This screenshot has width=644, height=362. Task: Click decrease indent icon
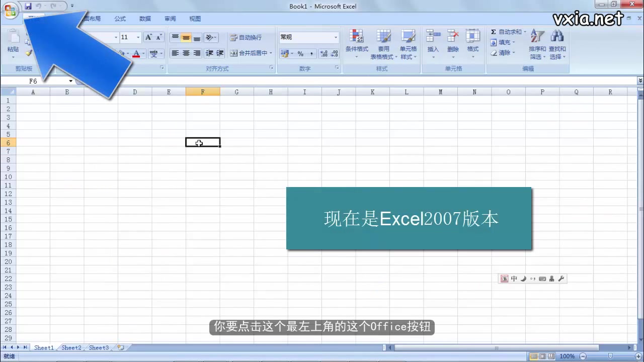[x=209, y=53]
